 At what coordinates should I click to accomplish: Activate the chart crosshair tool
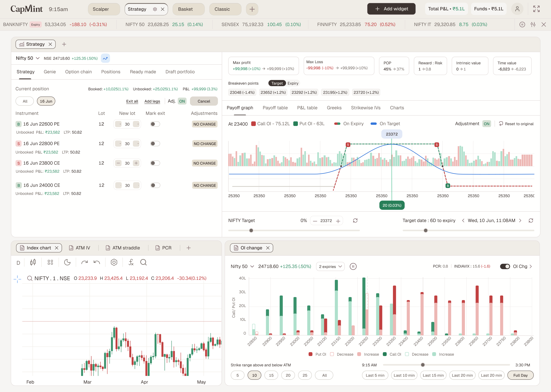[x=17, y=279]
